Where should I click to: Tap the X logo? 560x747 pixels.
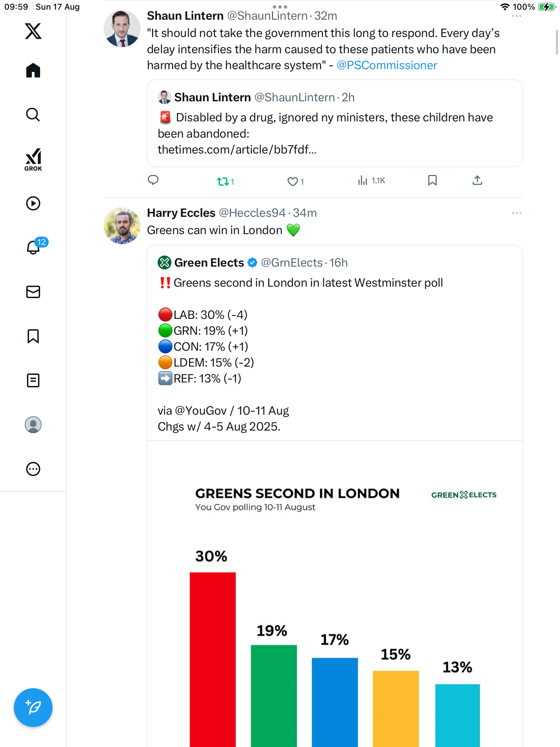point(33,31)
